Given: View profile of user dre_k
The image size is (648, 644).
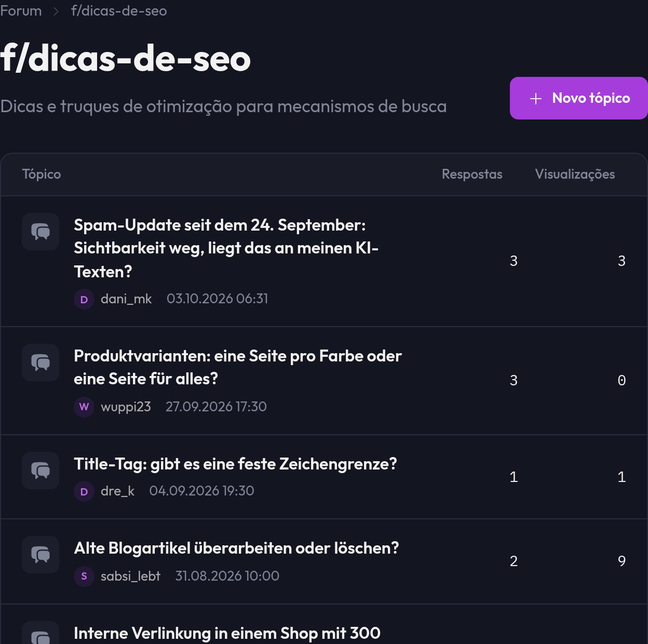Looking at the screenshot, I should pyautogui.click(x=117, y=491).
